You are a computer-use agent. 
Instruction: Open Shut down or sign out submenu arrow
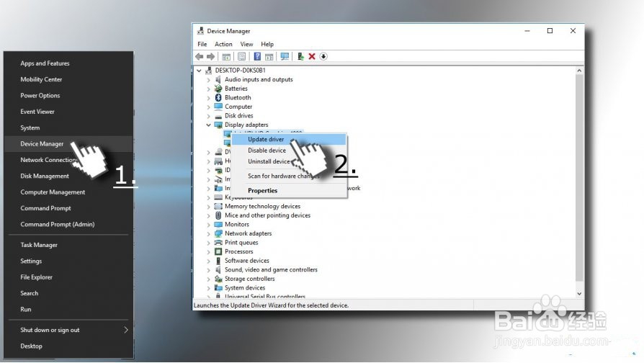(125, 330)
